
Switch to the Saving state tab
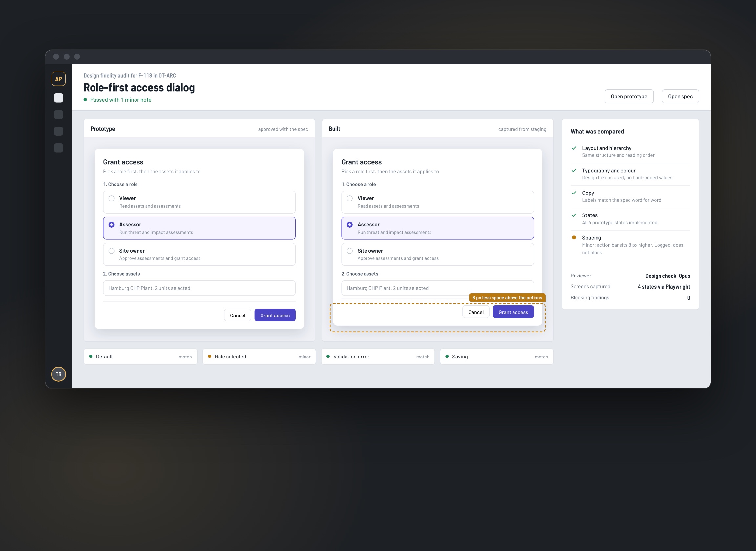[496, 357]
